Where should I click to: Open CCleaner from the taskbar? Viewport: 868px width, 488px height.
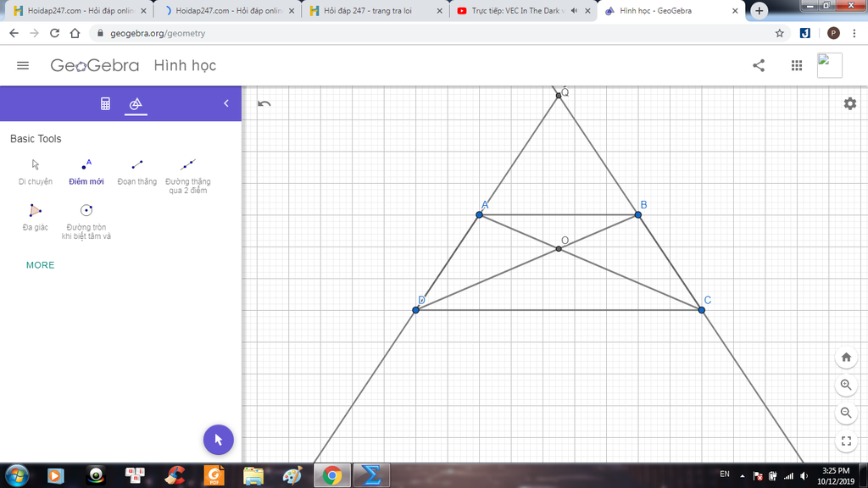point(175,475)
